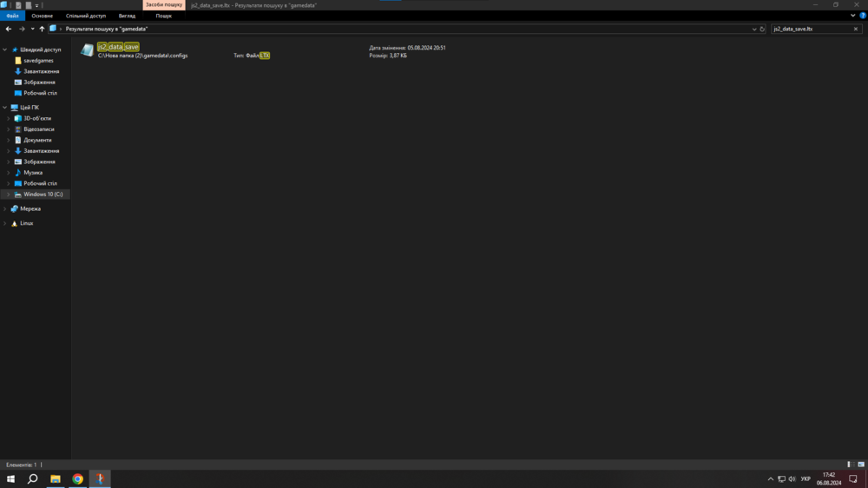The height and width of the screenshot is (488, 868).
Task: Click the Forward navigation arrow
Action: click(22, 29)
